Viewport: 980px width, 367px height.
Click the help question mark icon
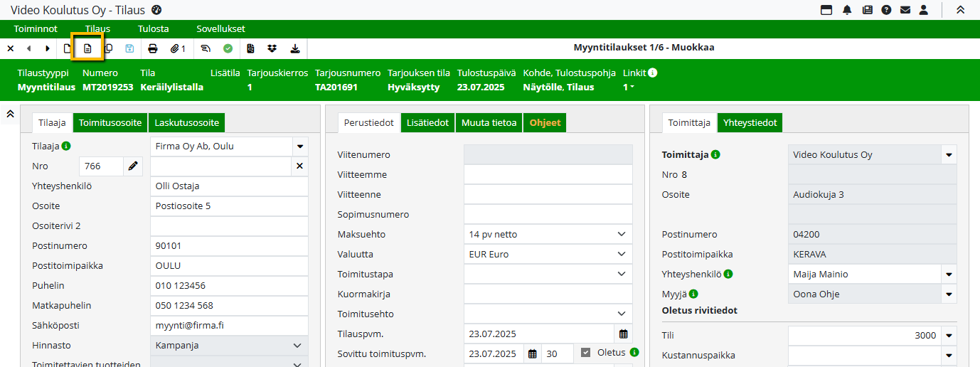tap(886, 10)
